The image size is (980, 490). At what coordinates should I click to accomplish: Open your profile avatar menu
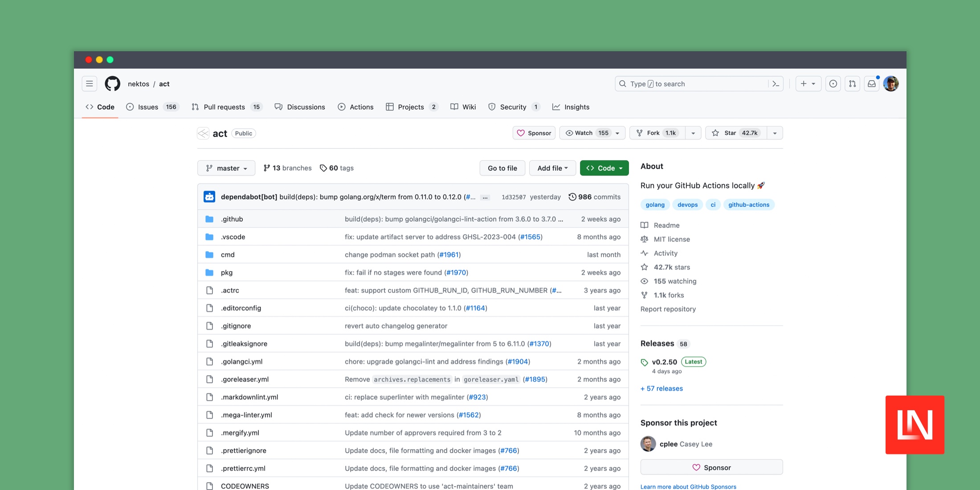[x=891, y=84]
